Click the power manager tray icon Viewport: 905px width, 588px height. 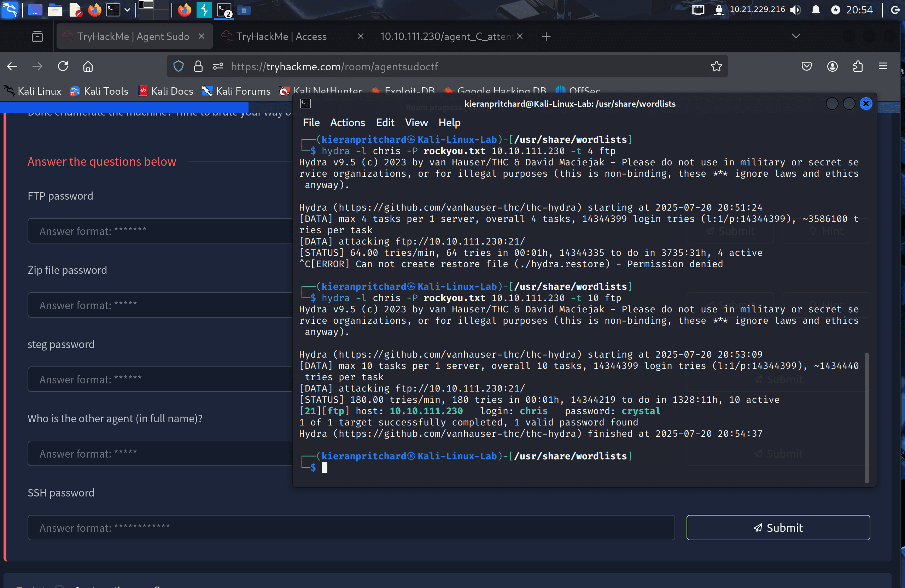pyautogui.click(x=835, y=10)
